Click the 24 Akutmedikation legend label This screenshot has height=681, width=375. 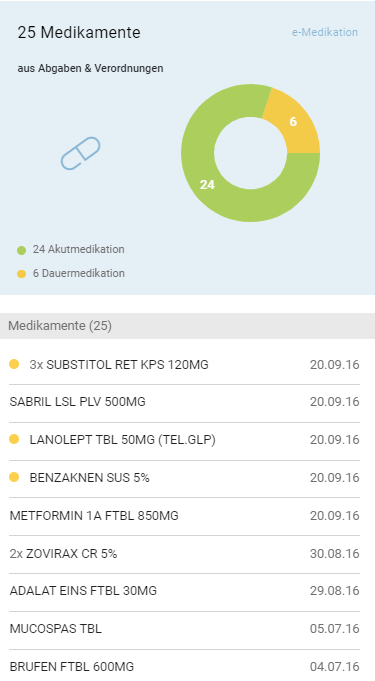tap(79, 249)
